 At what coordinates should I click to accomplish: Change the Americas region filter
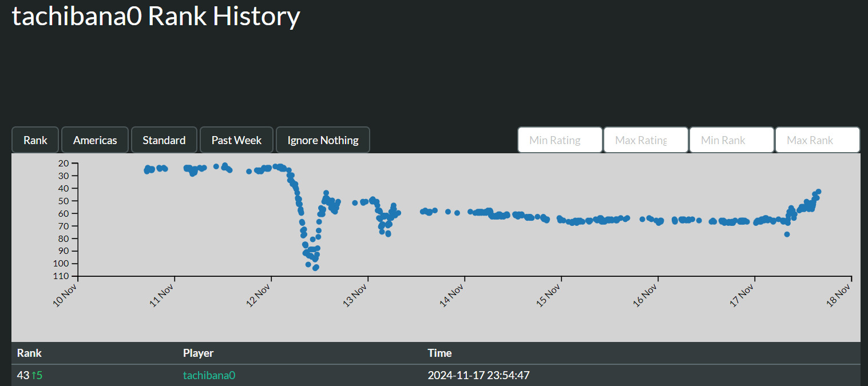pos(95,140)
